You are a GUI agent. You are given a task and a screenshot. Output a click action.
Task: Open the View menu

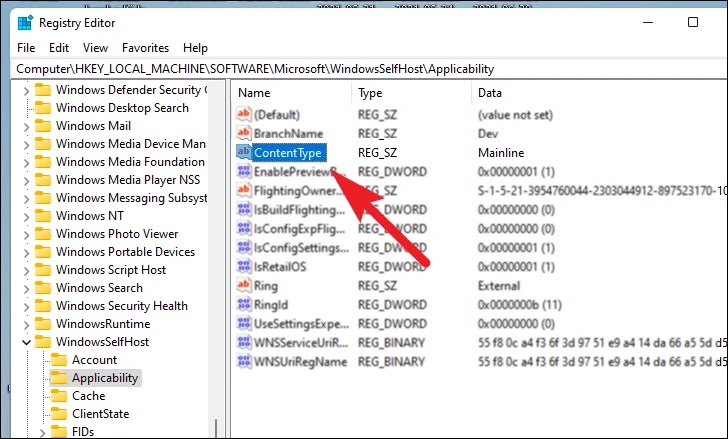click(x=95, y=48)
